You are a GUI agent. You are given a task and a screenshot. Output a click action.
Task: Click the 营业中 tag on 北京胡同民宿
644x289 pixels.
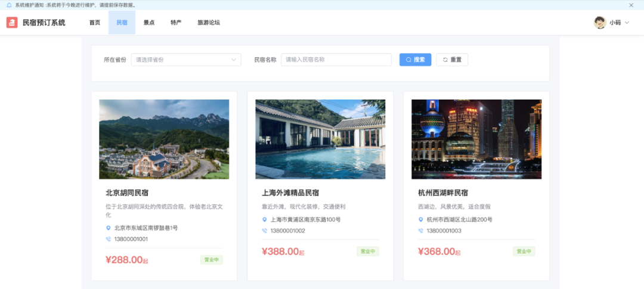click(x=212, y=260)
